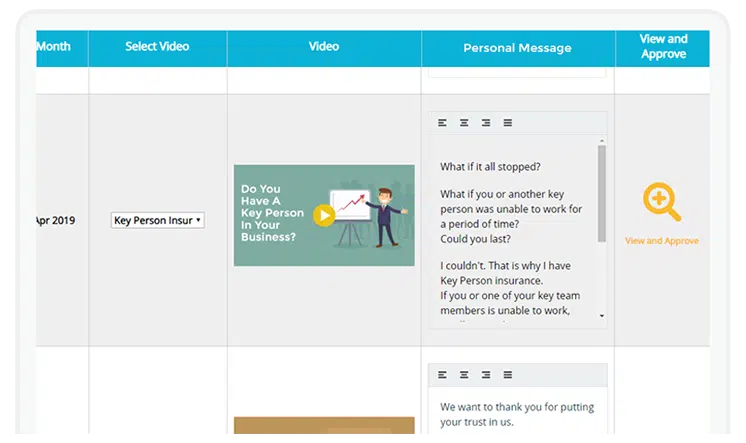Click align right in thank-you message toolbar
Image resolution: width=746 pixels, height=443 pixels.
(486, 375)
